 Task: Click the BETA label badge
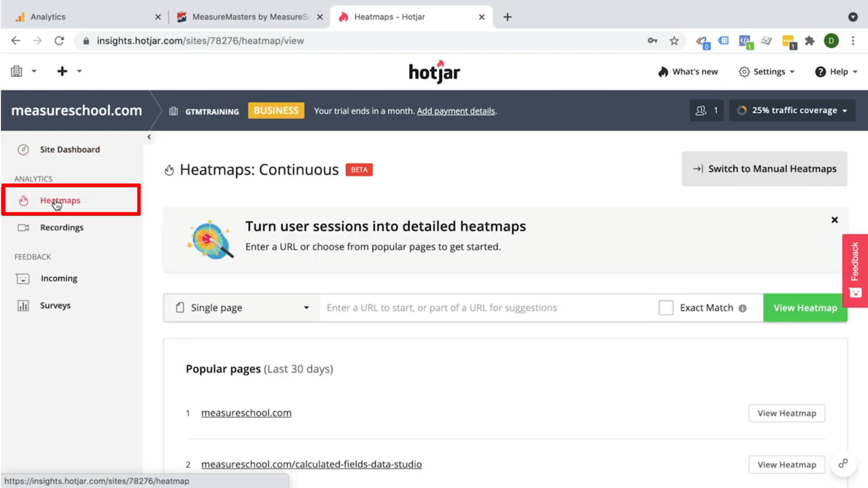[359, 170]
